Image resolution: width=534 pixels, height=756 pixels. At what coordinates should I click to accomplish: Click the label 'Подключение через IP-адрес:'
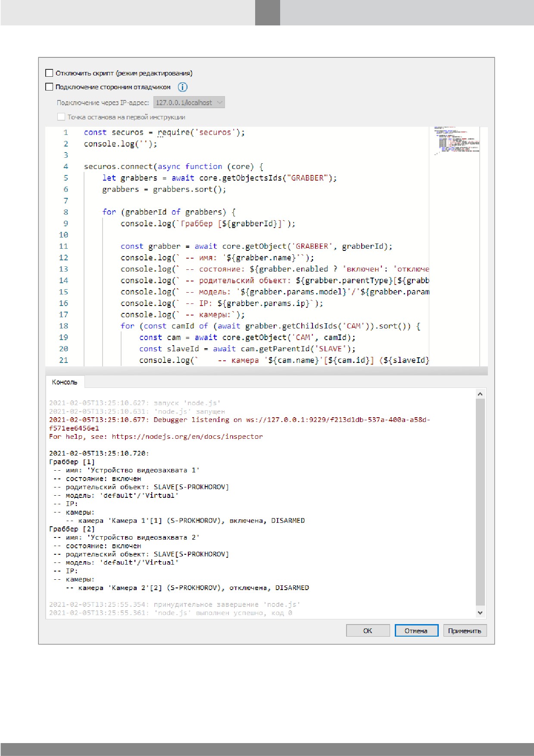(103, 103)
